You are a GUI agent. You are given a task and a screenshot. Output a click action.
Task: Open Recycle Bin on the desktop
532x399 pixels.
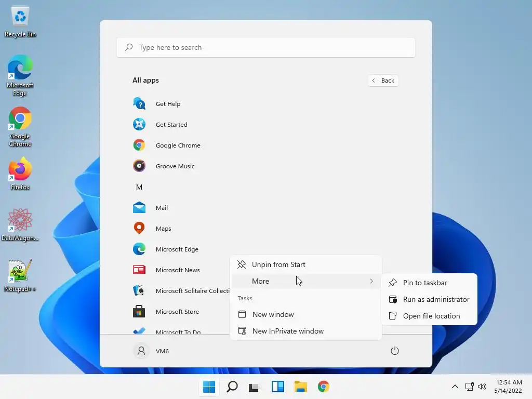point(20,22)
